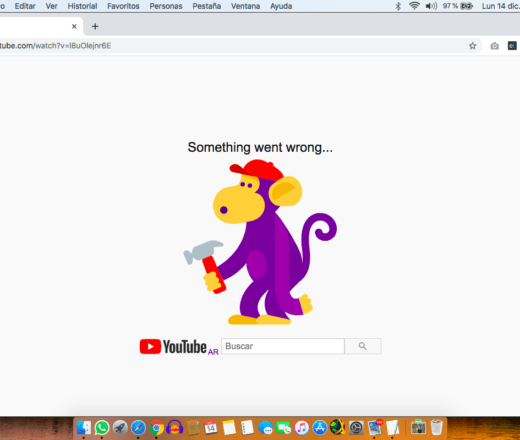
Task: Open the Bluetooth status menu
Action: coord(398,6)
